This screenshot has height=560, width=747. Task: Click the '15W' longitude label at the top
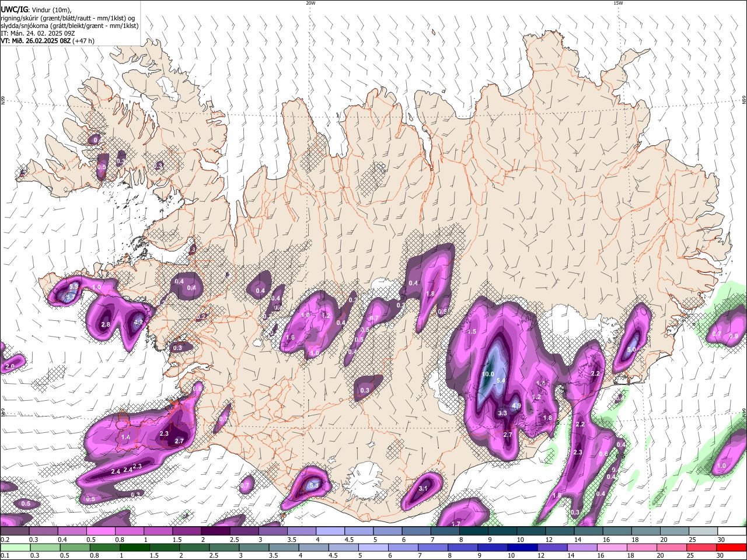[x=618, y=3]
